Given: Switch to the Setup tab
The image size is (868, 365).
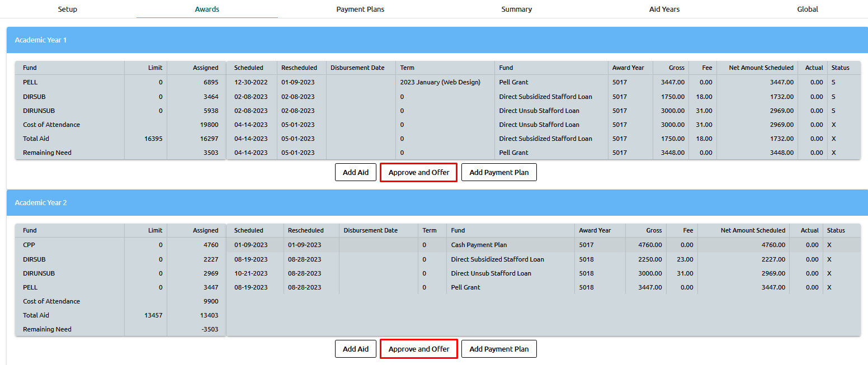Looking at the screenshot, I should click(x=68, y=10).
